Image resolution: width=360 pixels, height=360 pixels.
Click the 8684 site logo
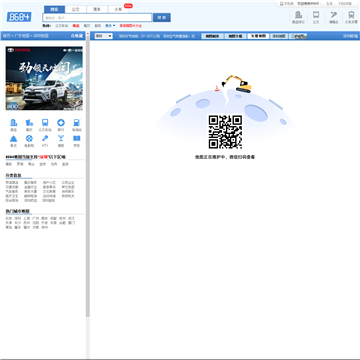(x=19, y=17)
